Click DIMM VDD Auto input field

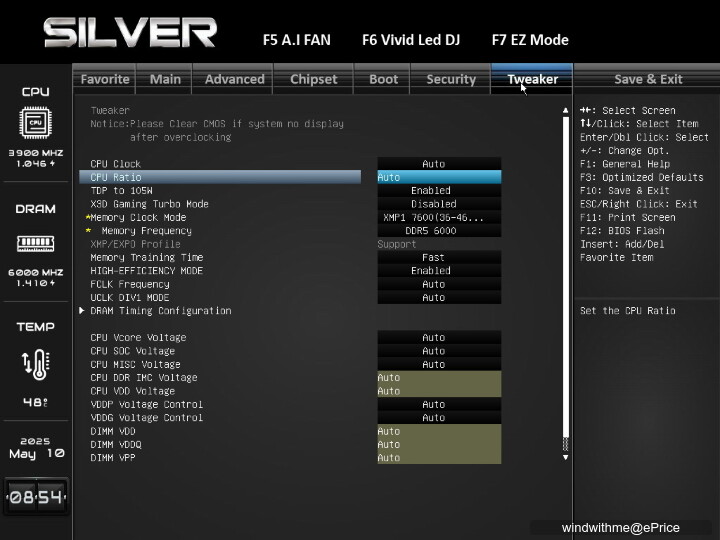[x=439, y=431]
